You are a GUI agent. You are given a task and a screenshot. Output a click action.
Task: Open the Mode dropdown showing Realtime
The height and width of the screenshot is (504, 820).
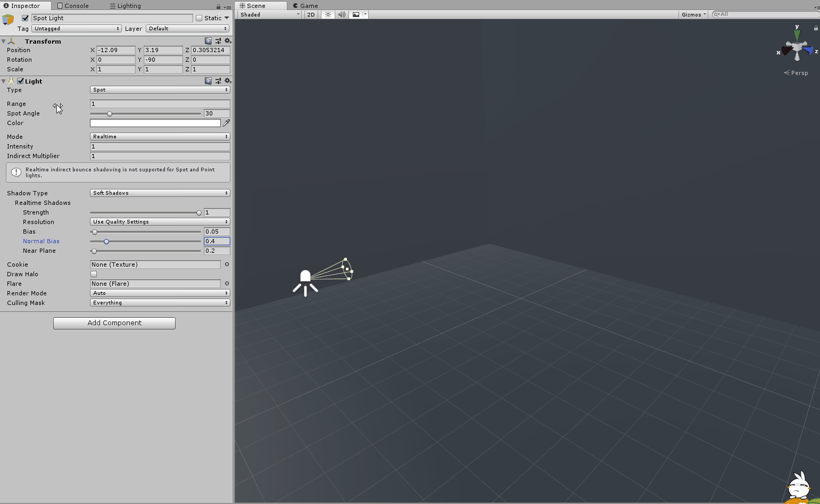[160, 137]
